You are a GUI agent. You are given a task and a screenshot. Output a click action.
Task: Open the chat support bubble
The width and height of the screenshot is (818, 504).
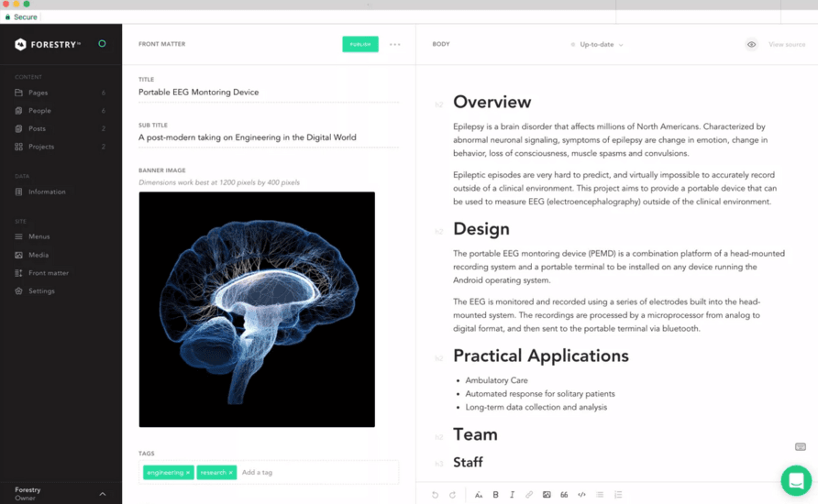click(796, 480)
